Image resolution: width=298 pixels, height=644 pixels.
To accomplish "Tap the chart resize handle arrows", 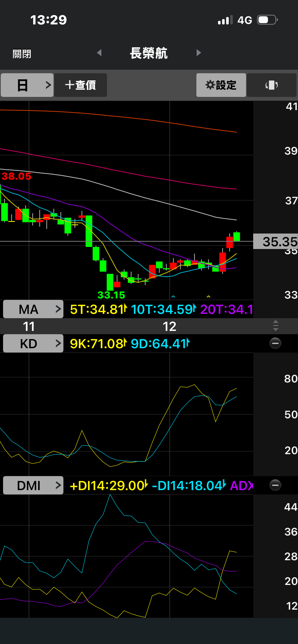I will click(x=276, y=326).
